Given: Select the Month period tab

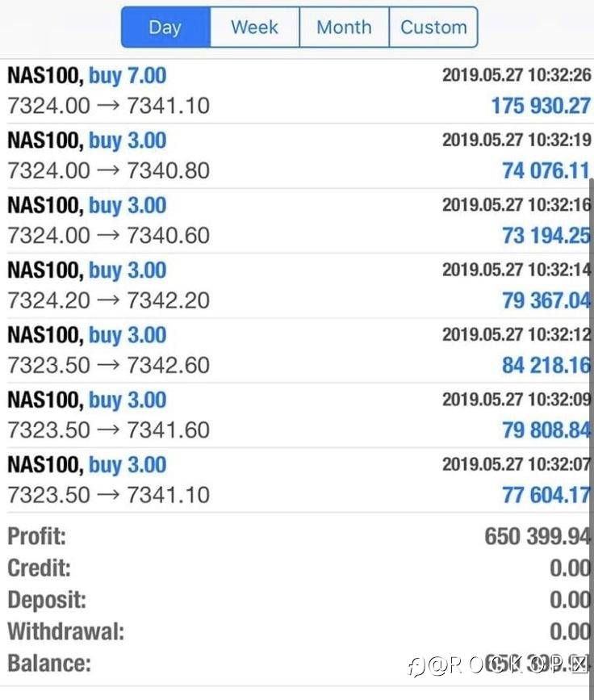Looking at the screenshot, I should 344,27.
